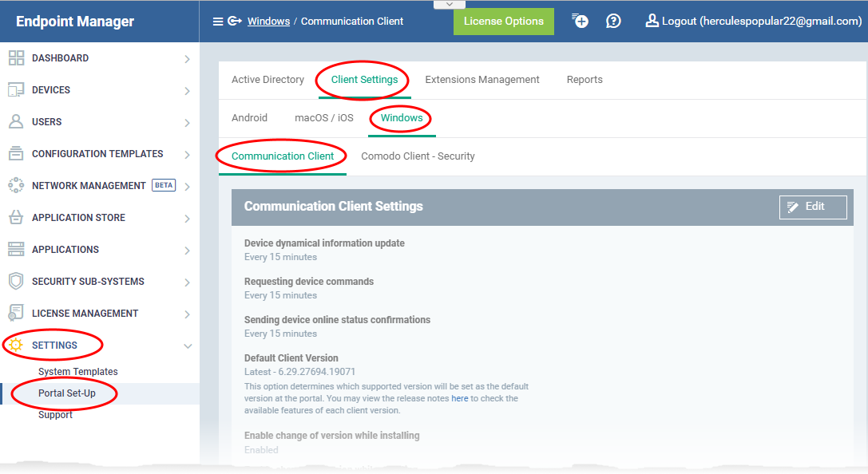Switch to the Active Directory tab
Screen dimensions: 868x474
pos(268,80)
